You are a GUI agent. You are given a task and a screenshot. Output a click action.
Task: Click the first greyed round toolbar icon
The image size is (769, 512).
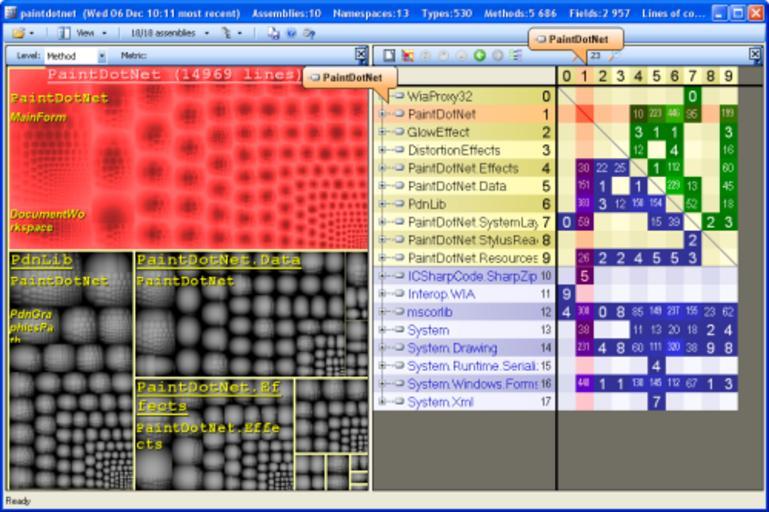click(x=426, y=55)
